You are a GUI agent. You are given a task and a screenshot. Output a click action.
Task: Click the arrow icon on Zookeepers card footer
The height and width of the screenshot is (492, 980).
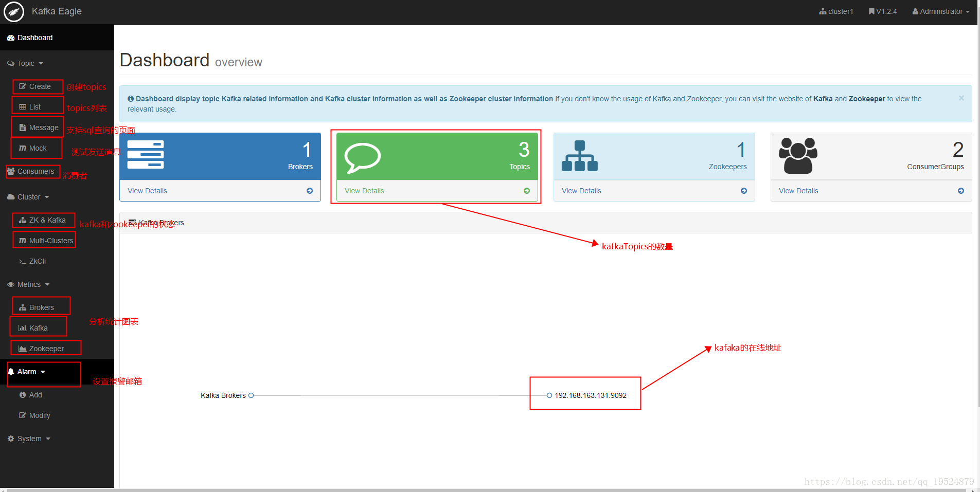point(744,191)
